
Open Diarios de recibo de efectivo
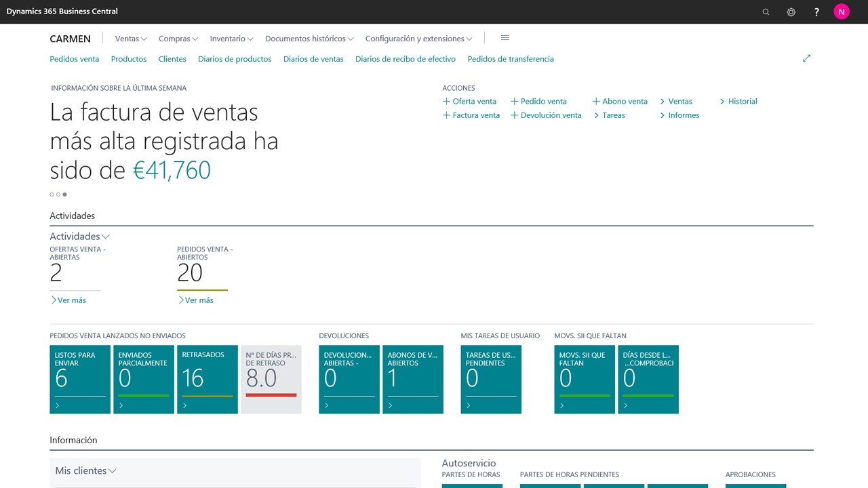406,59
